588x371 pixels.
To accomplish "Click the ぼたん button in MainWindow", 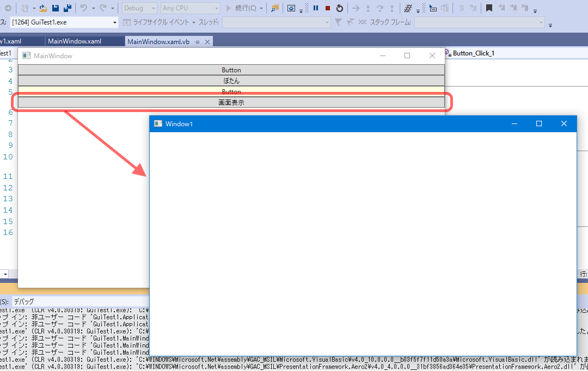I will pos(231,81).
